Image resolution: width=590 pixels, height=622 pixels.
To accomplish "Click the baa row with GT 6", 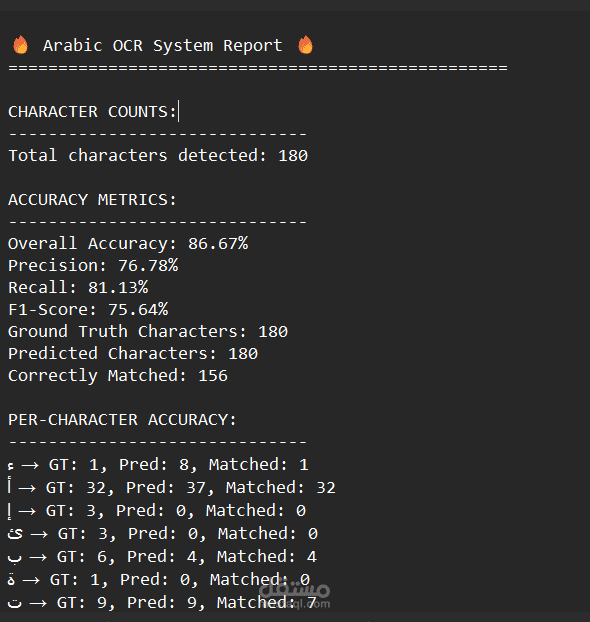I will point(162,557).
